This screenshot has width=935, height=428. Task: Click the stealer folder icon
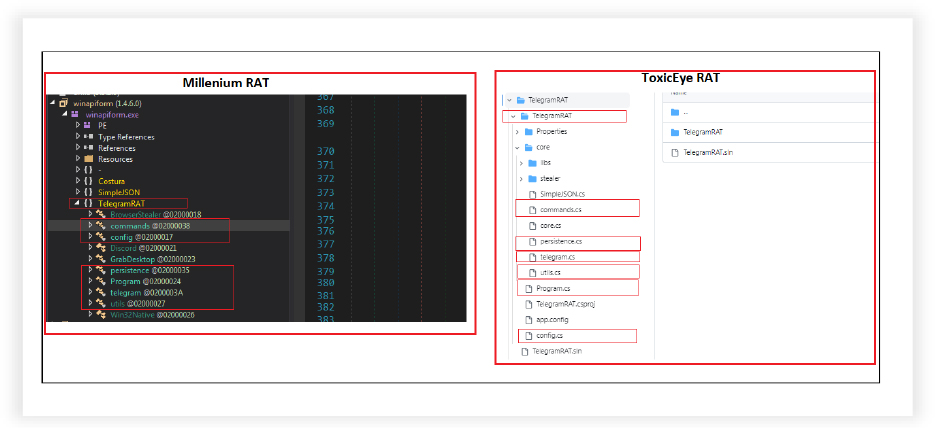532,179
